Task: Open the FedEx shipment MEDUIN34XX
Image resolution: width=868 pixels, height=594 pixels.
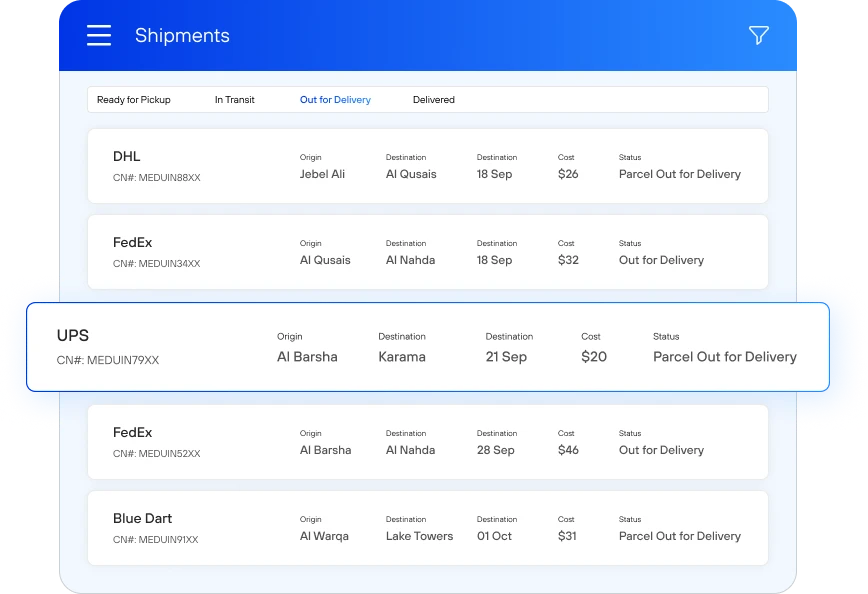Action: point(428,251)
